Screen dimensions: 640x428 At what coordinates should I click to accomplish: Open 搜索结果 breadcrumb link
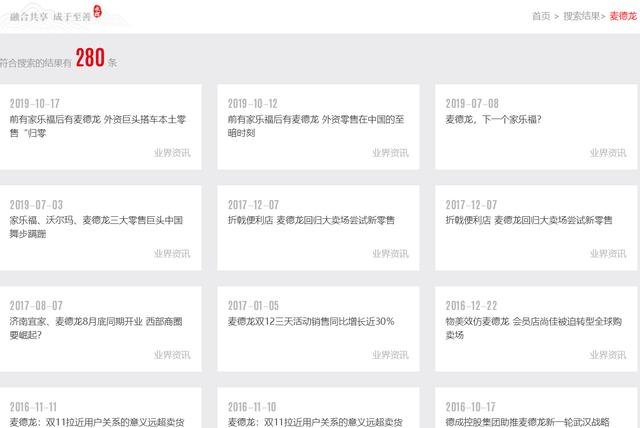coord(582,16)
